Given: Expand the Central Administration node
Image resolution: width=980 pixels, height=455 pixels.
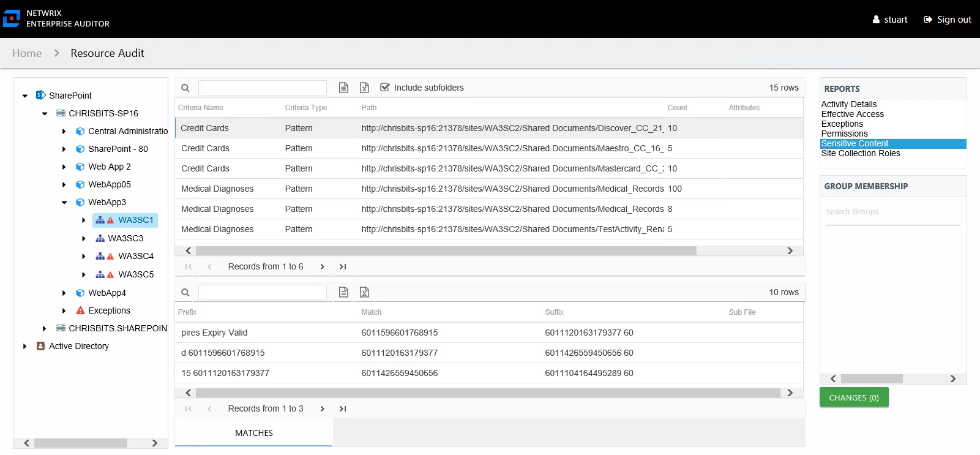Looking at the screenshot, I should click(64, 131).
